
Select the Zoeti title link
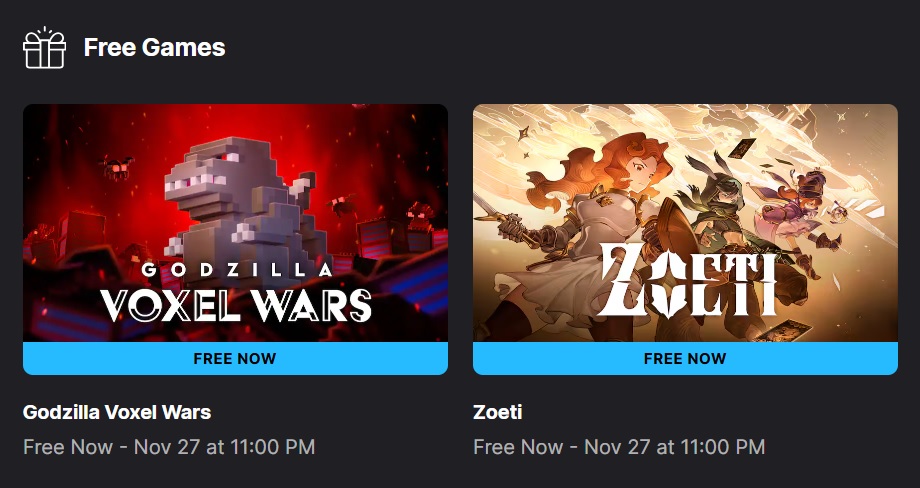tap(498, 412)
